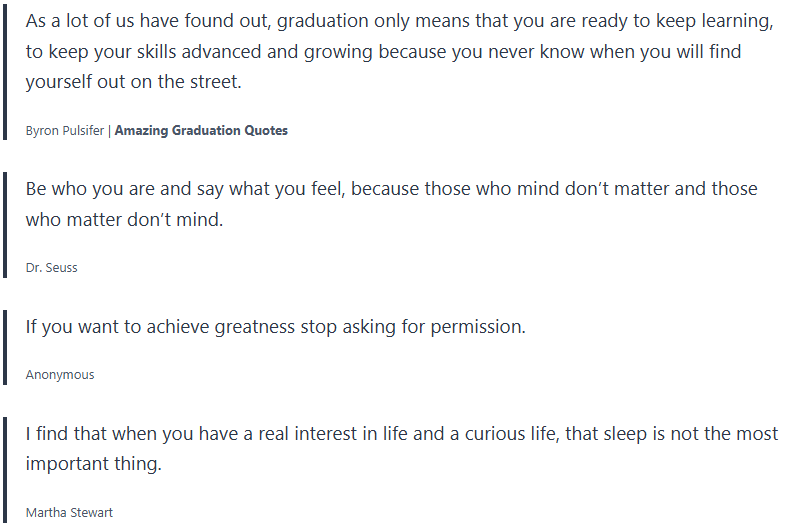Click the author name Byron Pulsifer
Viewport: 808px width, 527px height.
tap(65, 130)
